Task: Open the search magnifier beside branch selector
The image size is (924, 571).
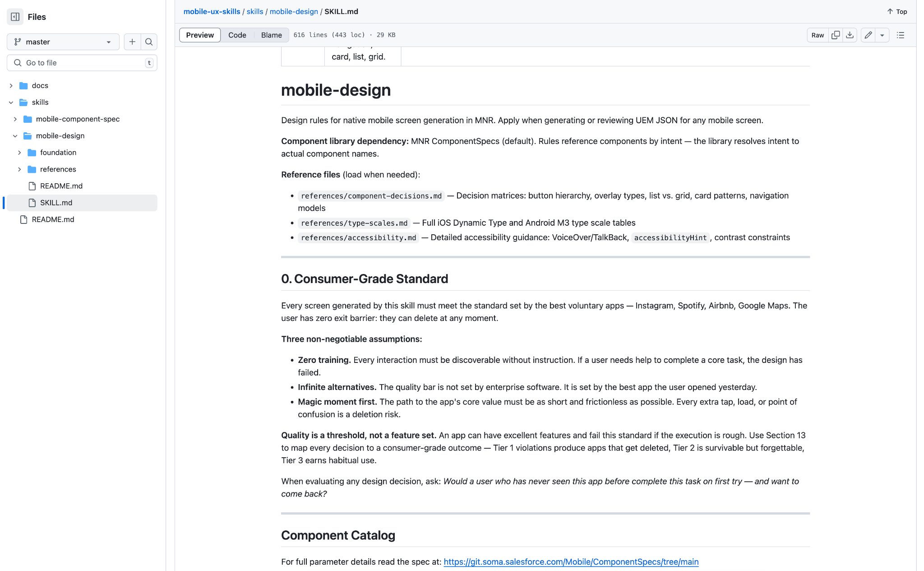Action: [149, 42]
